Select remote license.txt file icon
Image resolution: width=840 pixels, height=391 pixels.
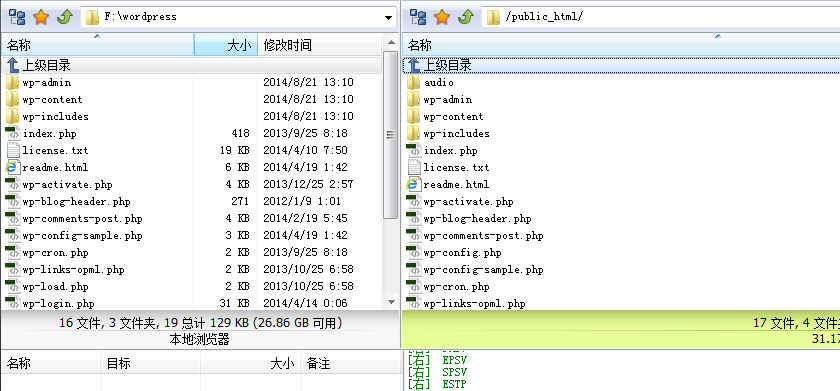[x=414, y=168]
